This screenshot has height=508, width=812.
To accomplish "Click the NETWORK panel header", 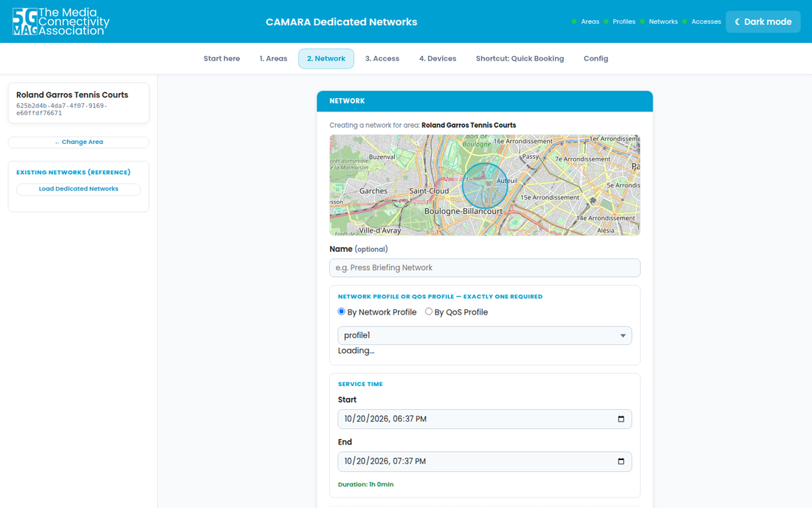I will coord(485,101).
